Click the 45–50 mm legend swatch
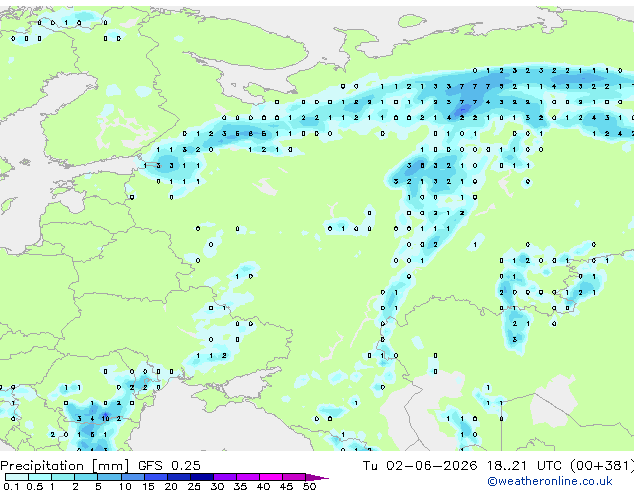 tap(294, 477)
